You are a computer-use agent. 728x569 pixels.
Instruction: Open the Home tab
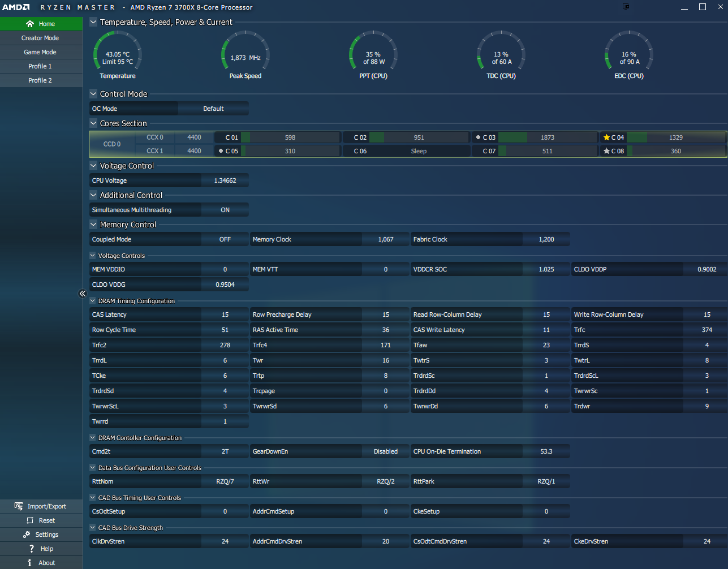(41, 24)
